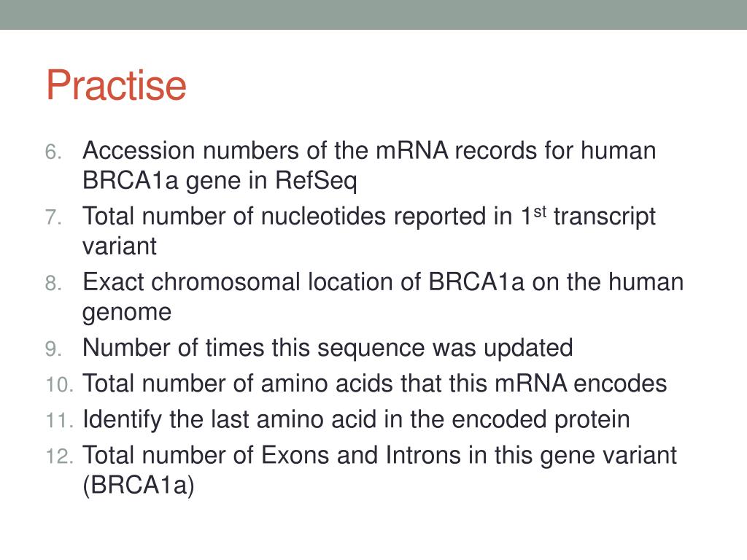
Task: Click the superscript 'st' in item 7
Action: pos(539,211)
